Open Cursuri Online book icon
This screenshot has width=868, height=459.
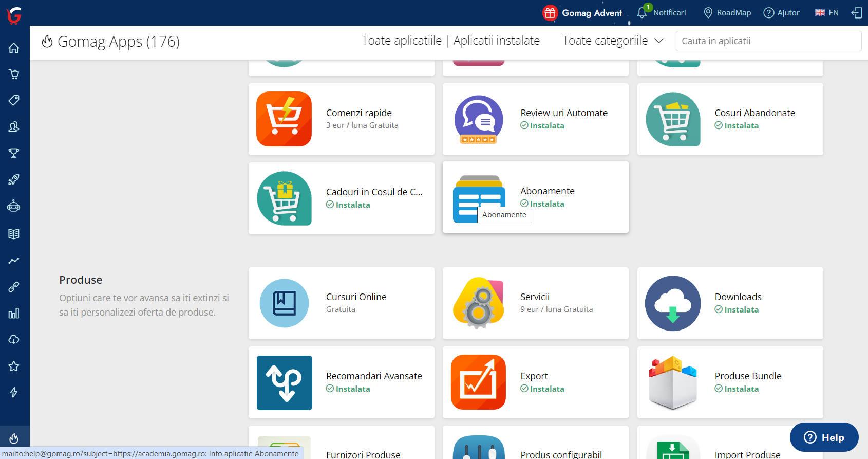click(x=284, y=303)
